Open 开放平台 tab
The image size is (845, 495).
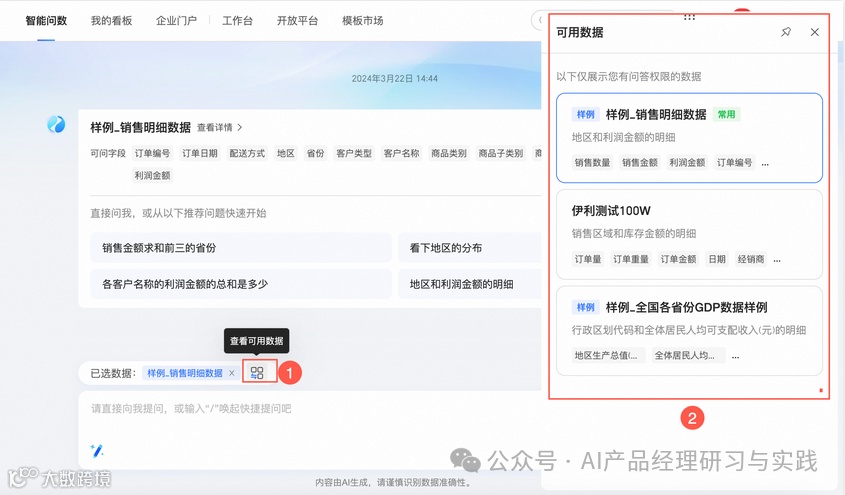(297, 20)
